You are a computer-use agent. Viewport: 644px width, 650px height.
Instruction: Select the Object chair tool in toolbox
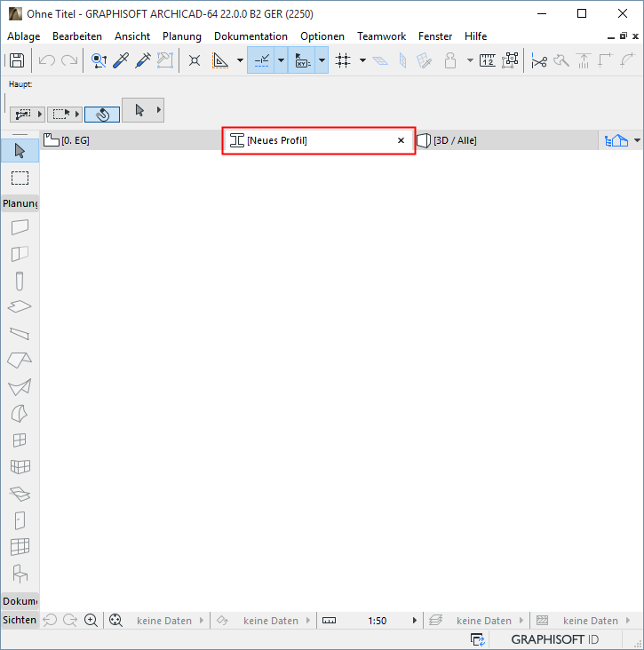pyautogui.click(x=20, y=575)
